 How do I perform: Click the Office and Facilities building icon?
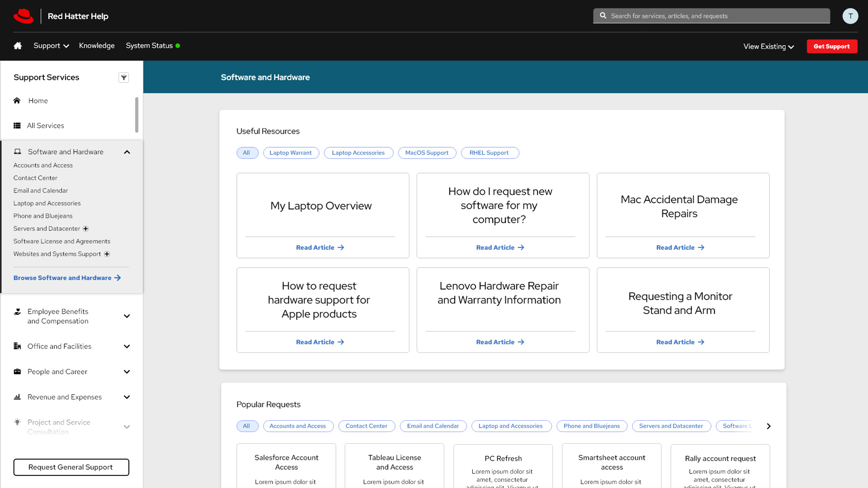pos(18,346)
